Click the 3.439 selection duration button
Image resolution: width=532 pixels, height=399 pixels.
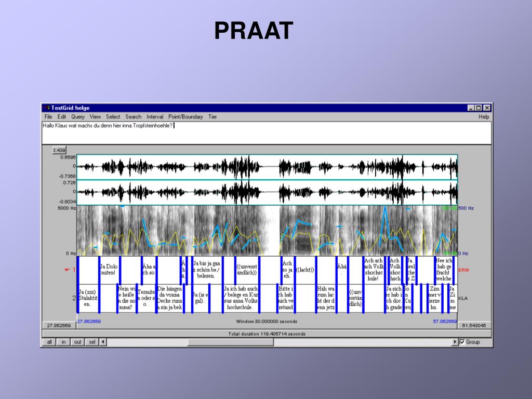tap(59, 150)
